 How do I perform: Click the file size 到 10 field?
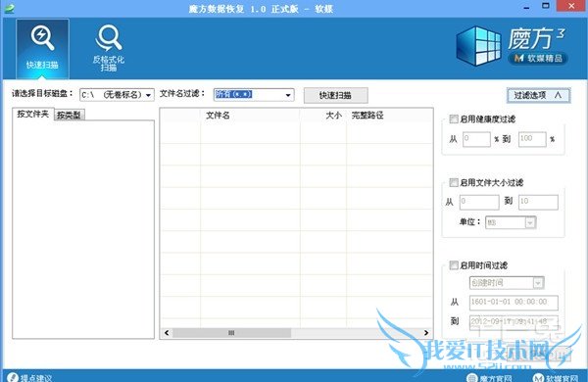(538, 202)
